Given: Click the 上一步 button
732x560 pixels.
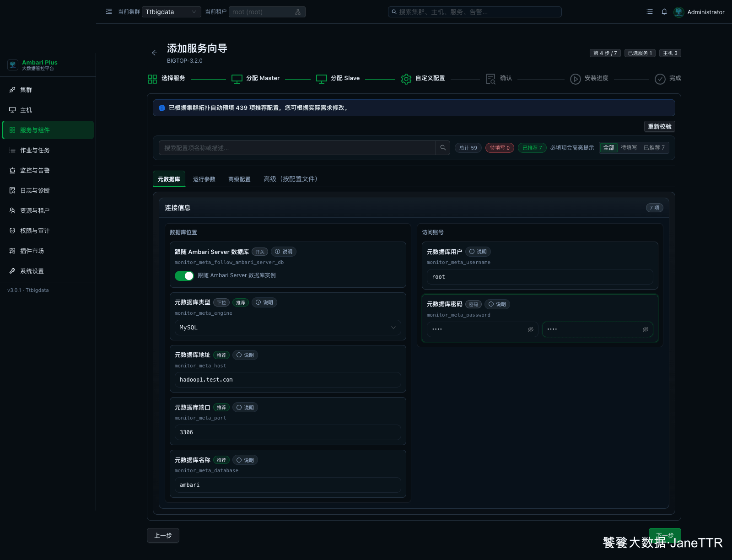Looking at the screenshot, I should click(x=163, y=535).
